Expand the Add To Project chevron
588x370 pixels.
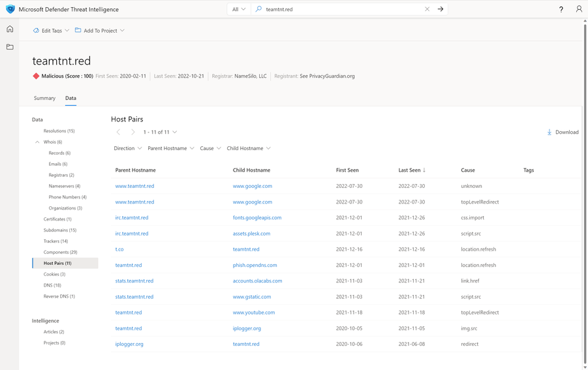click(x=122, y=31)
